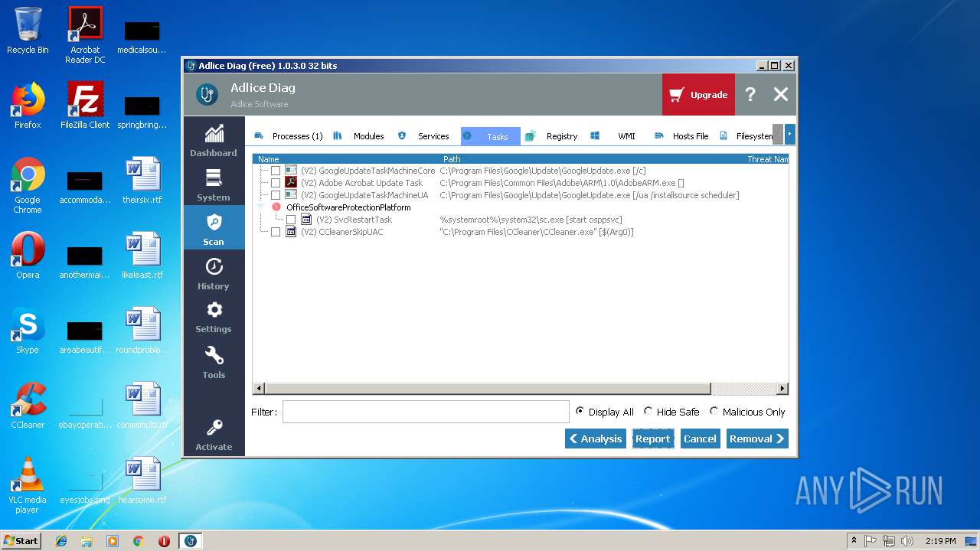980x551 pixels.
Task: Click the Name column header
Action: tap(269, 159)
